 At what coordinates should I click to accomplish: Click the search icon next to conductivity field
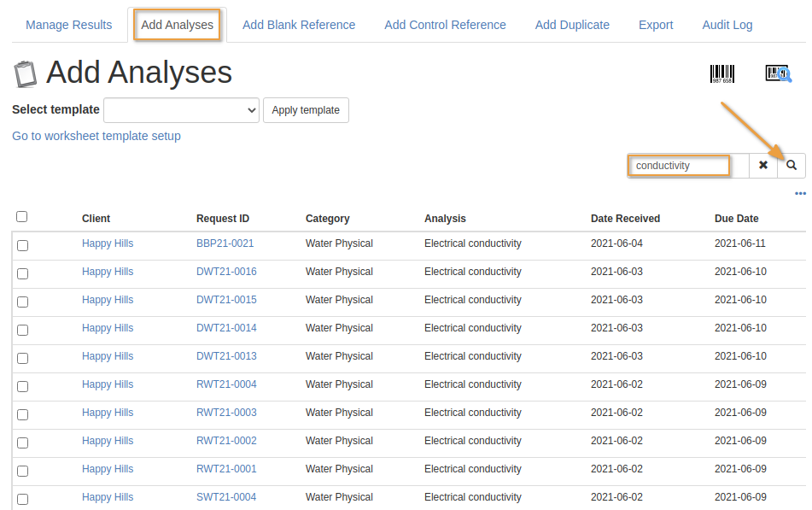(791, 165)
